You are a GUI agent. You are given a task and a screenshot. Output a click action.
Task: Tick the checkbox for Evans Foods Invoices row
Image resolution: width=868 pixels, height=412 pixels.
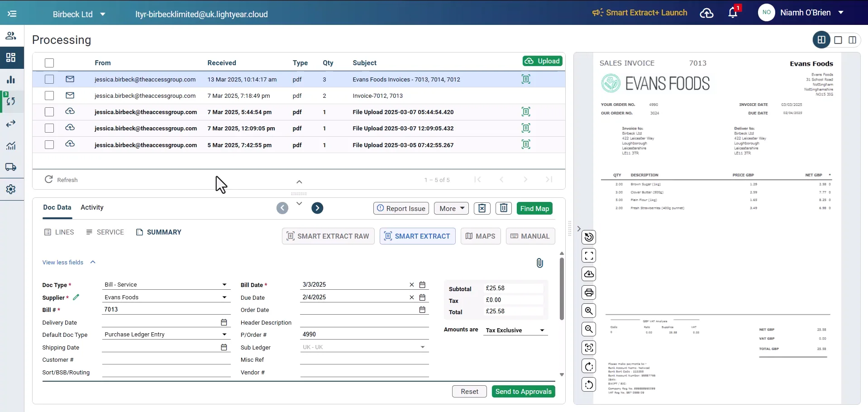(49, 79)
